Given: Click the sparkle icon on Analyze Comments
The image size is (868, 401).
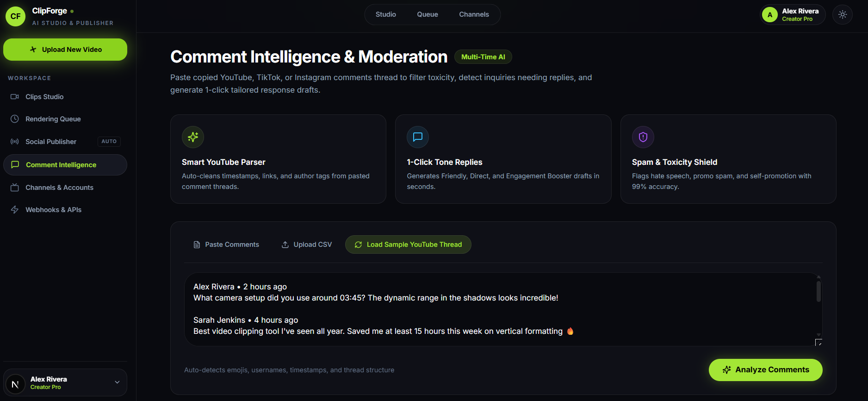Looking at the screenshot, I should [x=727, y=370].
